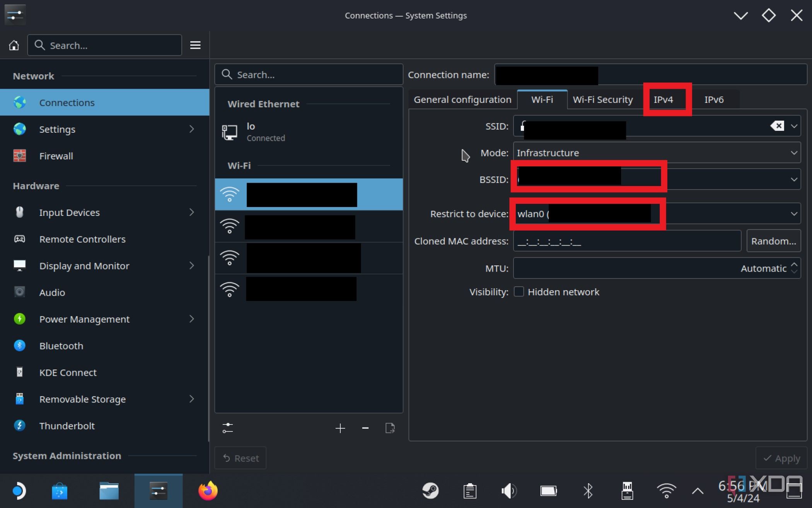812x508 pixels.
Task: Select the IPv4 tab
Action: [x=664, y=99]
